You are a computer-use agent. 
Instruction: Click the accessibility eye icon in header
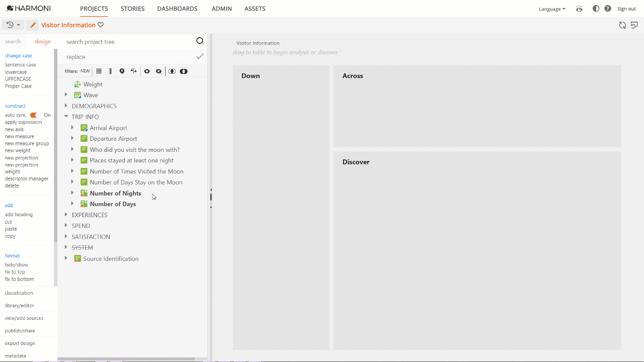579,9
